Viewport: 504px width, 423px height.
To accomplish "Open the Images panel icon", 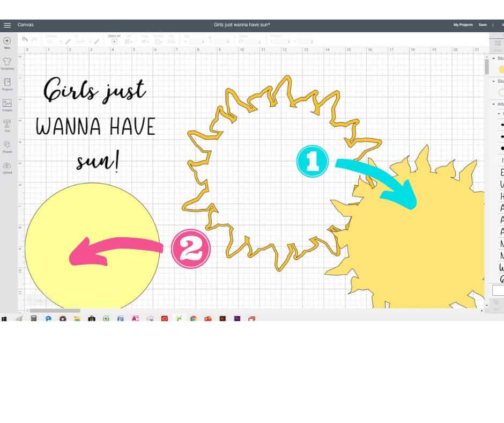I will 7,103.
